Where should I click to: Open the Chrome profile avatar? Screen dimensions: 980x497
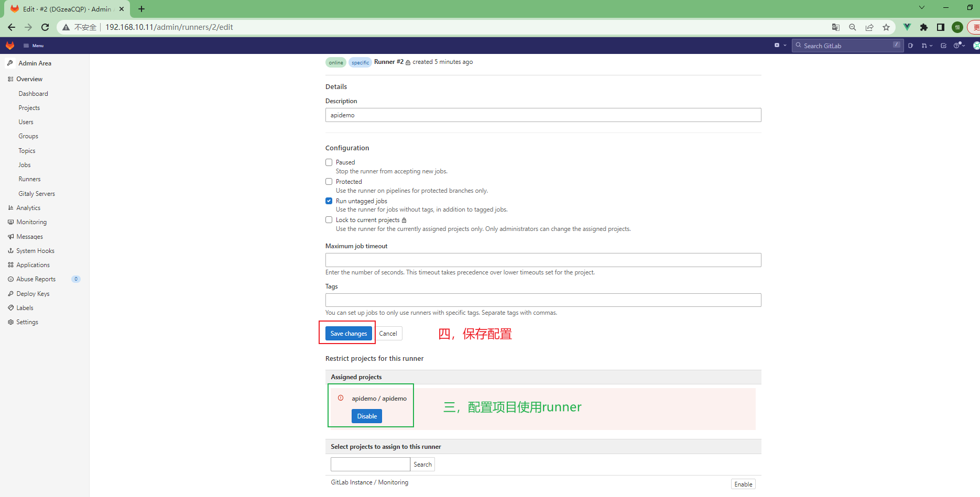[x=957, y=27]
